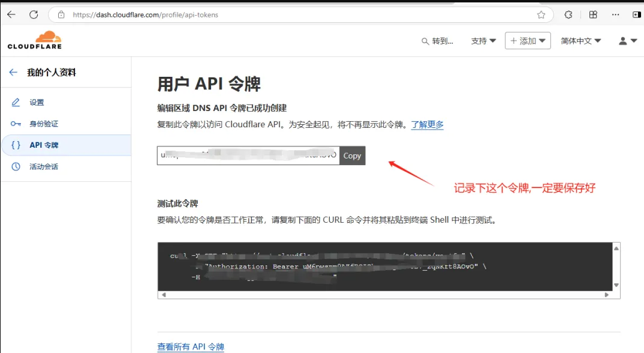Open browser extensions puzzle icon
Viewport: 644px width, 353px height.
pos(568,15)
